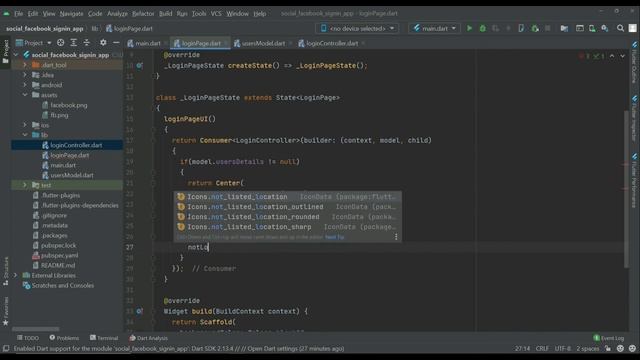Screen dimensions: 640x360
Task: Expand the android folder
Action: (24, 85)
